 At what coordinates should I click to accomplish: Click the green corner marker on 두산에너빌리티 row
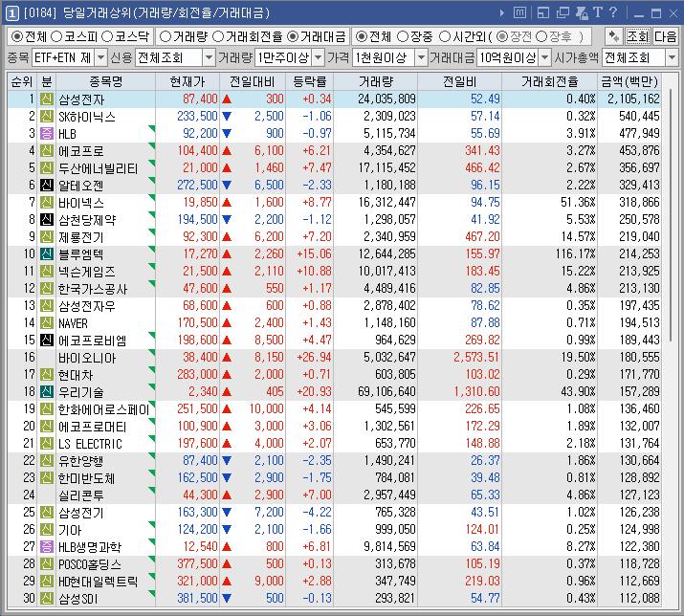(x=152, y=164)
